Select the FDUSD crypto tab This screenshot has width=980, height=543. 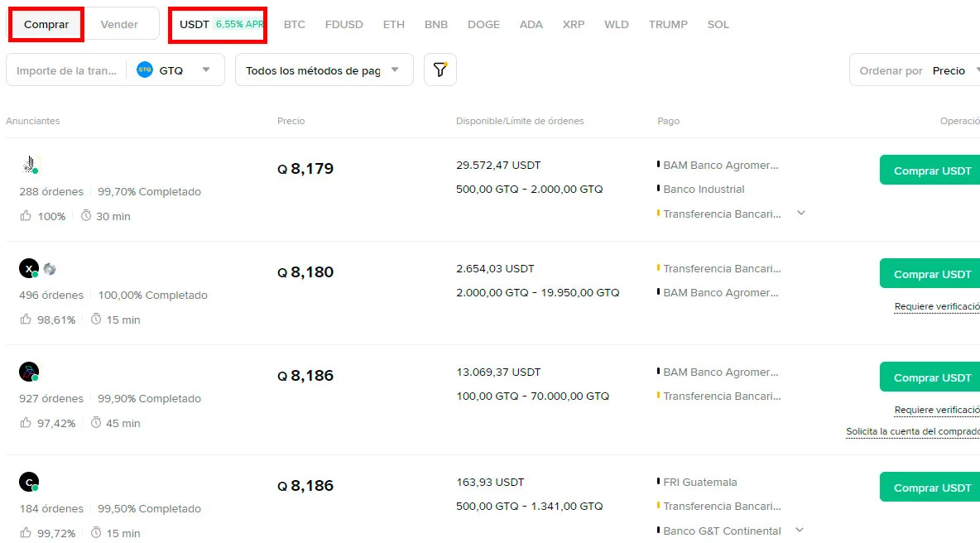[343, 24]
